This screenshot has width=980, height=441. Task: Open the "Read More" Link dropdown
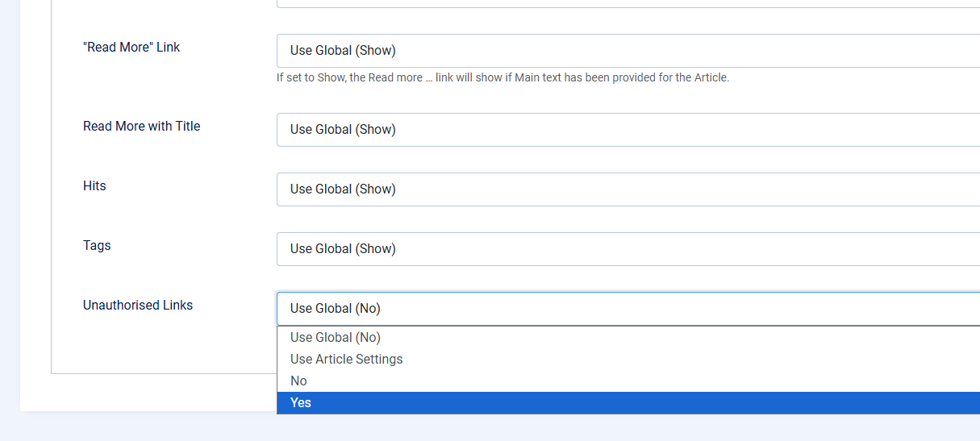click(628, 51)
